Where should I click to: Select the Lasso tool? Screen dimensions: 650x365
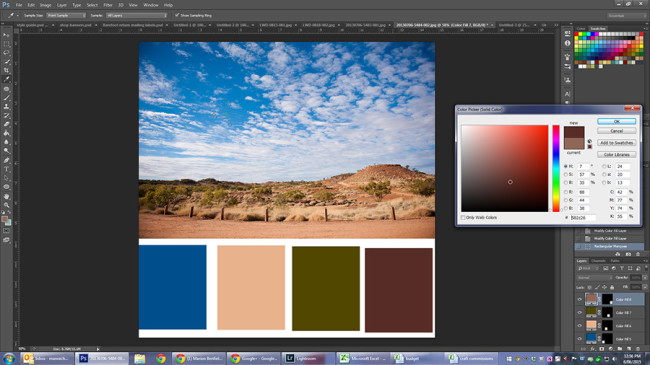tap(6, 53)
